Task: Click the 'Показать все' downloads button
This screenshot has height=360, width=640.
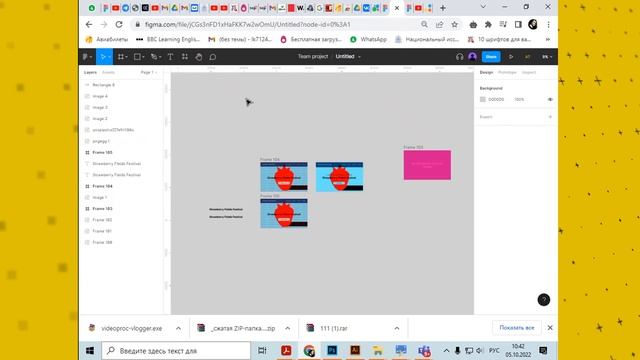Action: [517, 328]
